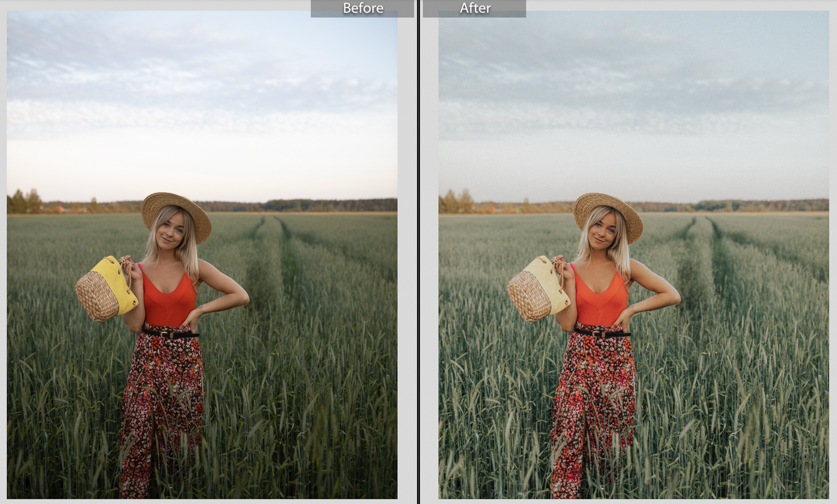Click the sky area in the After image

click(637, 87)
